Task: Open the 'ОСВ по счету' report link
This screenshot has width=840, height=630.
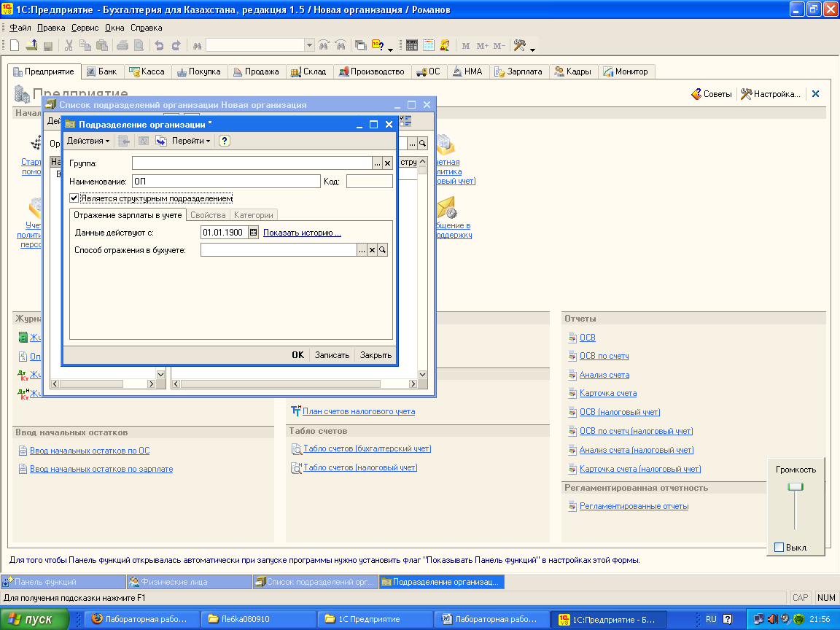Action: [604, 356]
